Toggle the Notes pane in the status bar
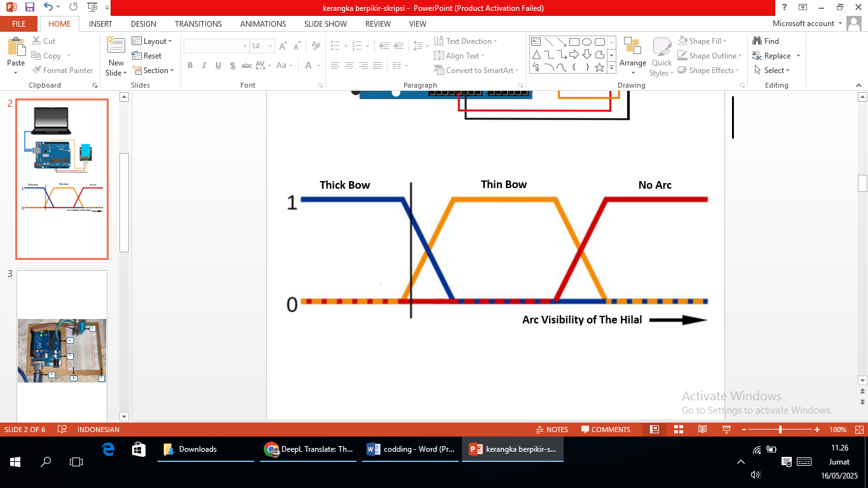This screenshot has width=868, height=488. [x=552, y=430]
